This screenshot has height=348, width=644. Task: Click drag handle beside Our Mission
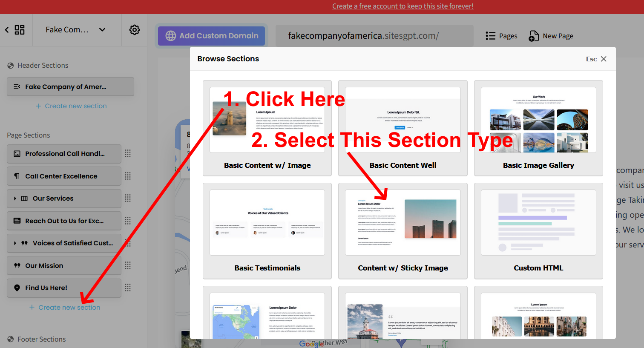[128, 266]
